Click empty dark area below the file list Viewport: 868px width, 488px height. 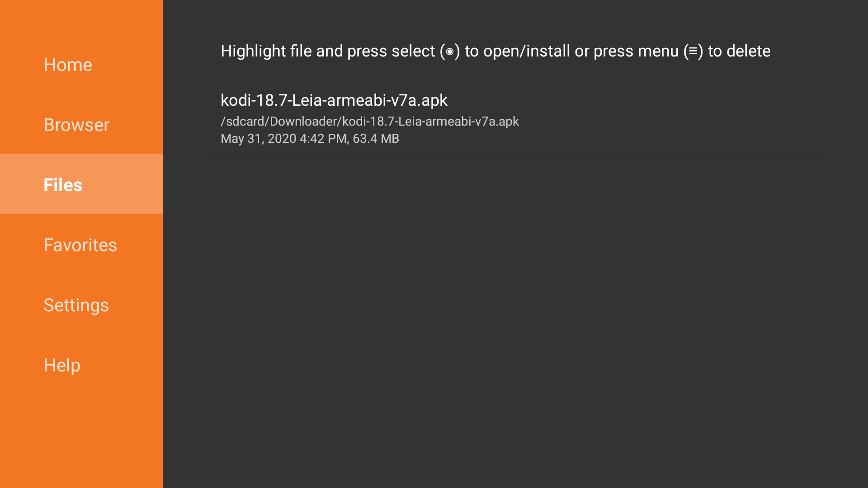[x=515, y=316]
